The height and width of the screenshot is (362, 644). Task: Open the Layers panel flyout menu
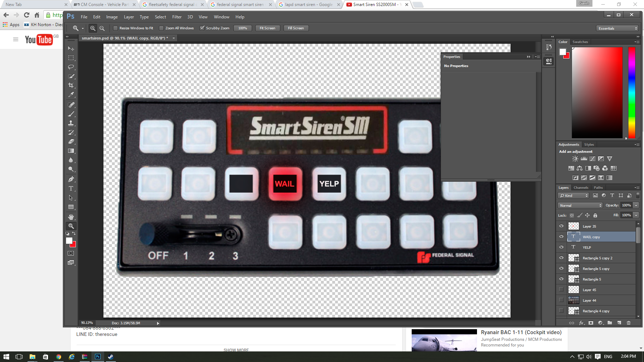point(637,188)
